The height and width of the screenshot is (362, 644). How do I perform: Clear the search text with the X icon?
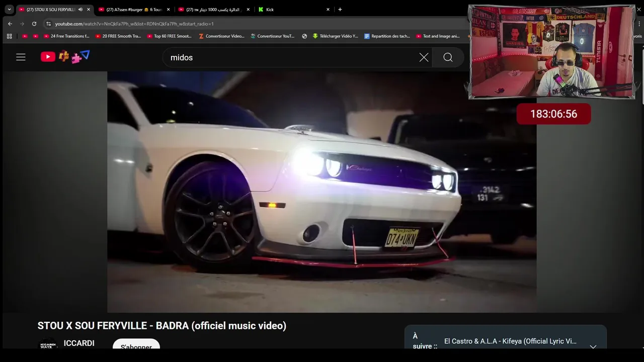424,57
